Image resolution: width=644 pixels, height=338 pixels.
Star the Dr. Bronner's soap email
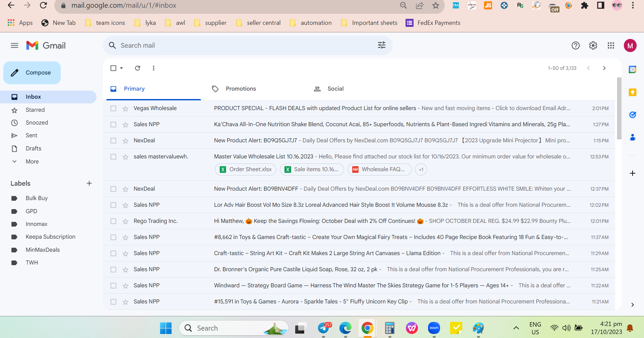click(x=125, y=270)
